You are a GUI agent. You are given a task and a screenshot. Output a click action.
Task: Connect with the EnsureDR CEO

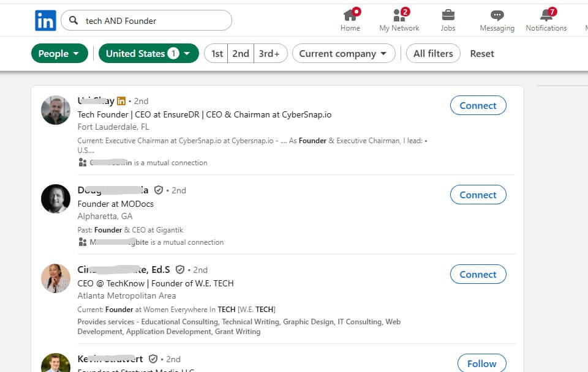click(478, 105)
